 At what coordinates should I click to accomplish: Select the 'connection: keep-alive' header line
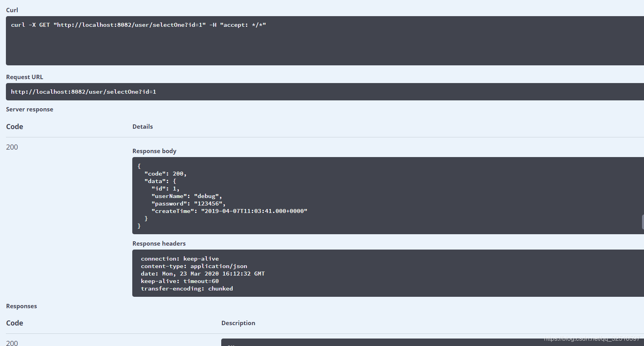(180, 259)
